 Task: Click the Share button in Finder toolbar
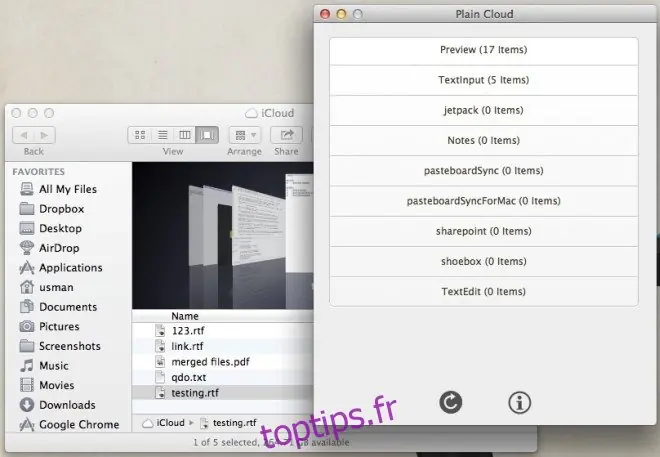click(x=286, y=135)
